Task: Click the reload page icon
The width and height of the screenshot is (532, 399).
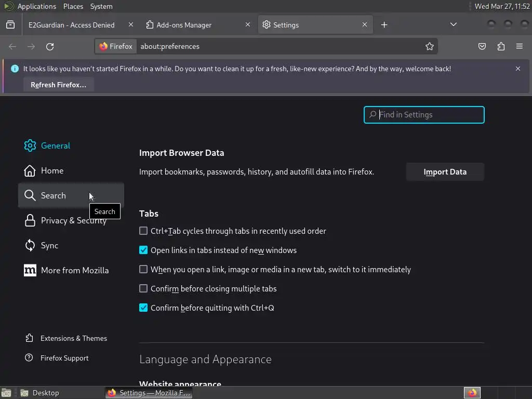Action: pos(50,47)
